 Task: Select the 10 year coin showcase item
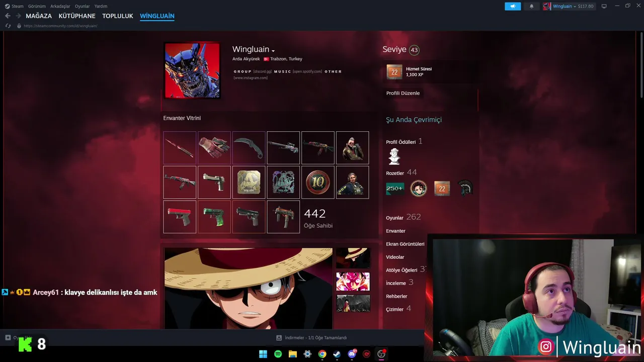click(x=318, y=183)
